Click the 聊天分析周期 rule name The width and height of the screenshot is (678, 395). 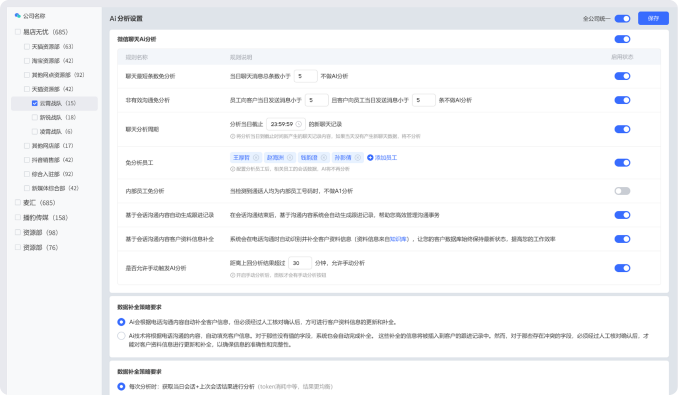[x=142, y=129]
